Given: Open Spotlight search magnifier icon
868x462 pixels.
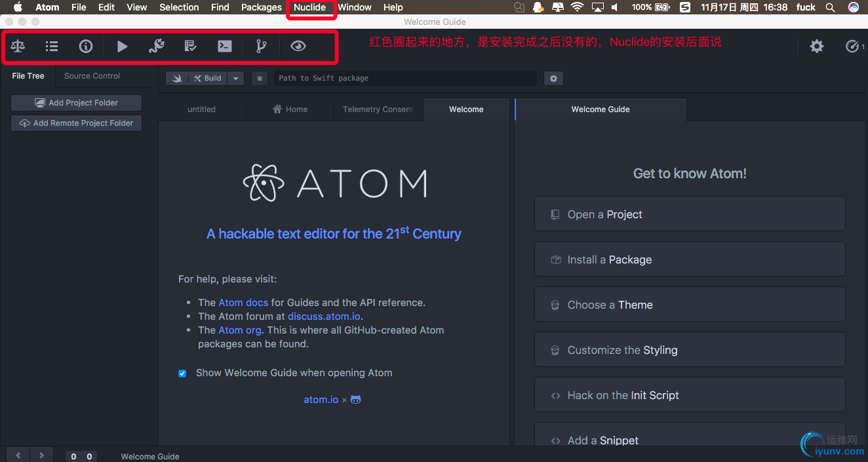Looking at the screenshot, I should coord(830,7).
